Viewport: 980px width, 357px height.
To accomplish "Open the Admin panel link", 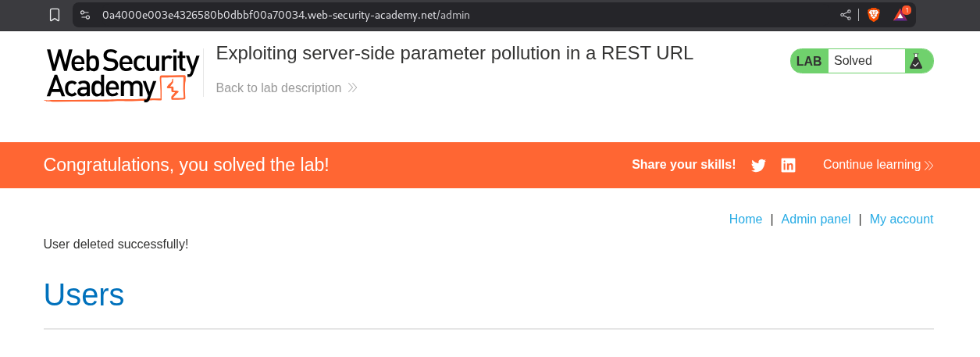I will 816,220.
